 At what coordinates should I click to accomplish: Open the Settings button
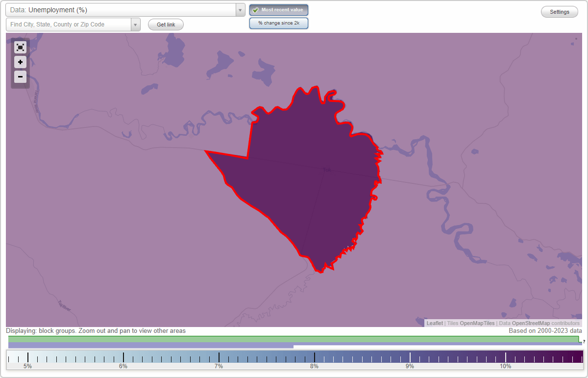(x=560, y=12)
